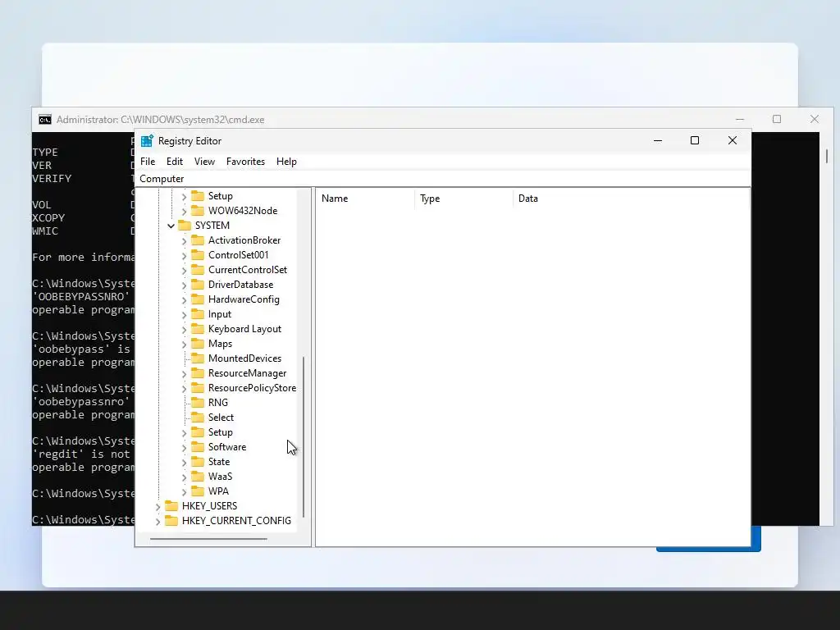Select the WPA folder icon
Screen dimensions: 840x630
pos(198,491)
